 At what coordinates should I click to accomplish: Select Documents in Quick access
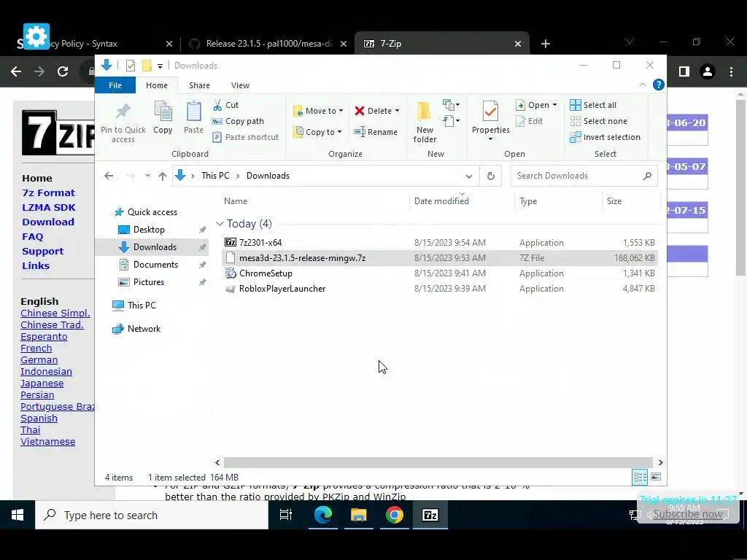pos(155,265)
